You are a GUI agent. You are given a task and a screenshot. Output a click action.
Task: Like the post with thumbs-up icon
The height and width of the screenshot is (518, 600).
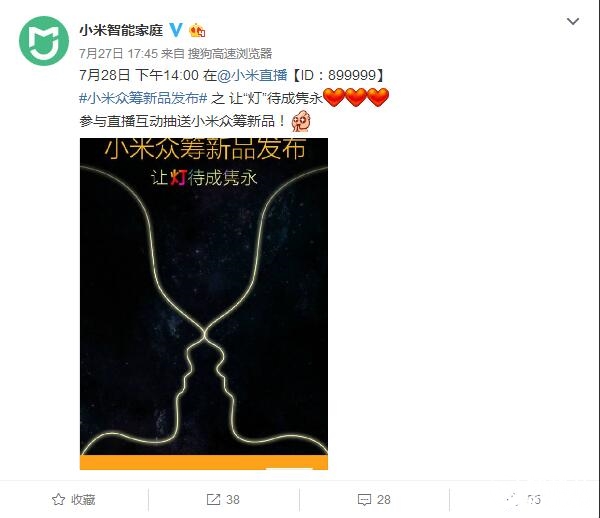tap(512, 499)
